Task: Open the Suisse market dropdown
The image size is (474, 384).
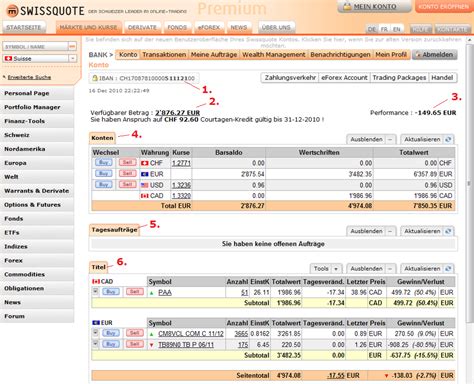Action: (73, 59)
